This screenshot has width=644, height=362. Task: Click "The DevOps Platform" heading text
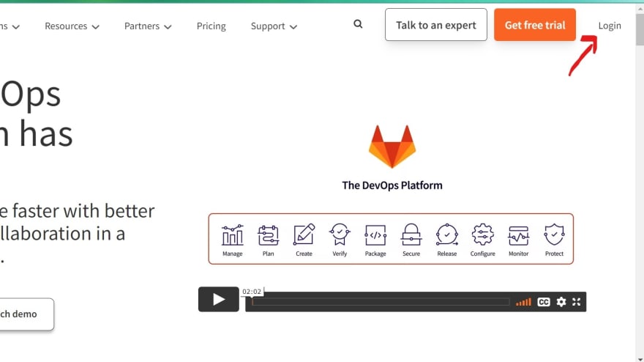point(392,185)
